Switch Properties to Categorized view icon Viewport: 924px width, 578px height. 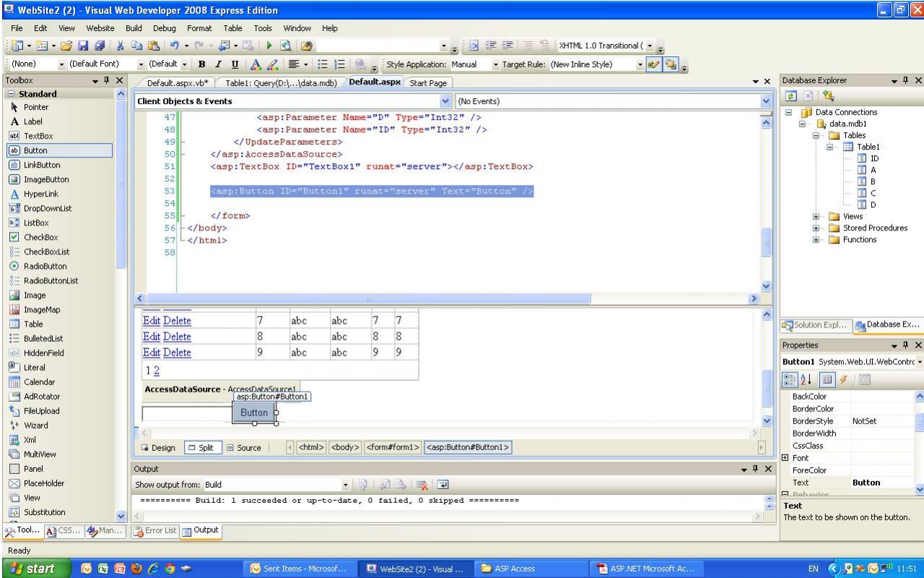(x=791, y=379)
